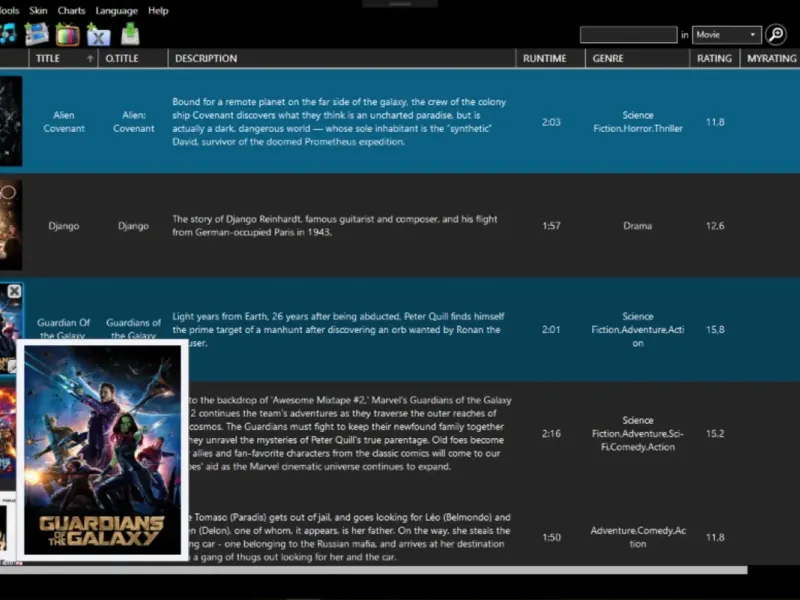The width and height of the screenshot is (800, 600).
Task: Click the rating value 12.6
Action: [x=715, y=226]
